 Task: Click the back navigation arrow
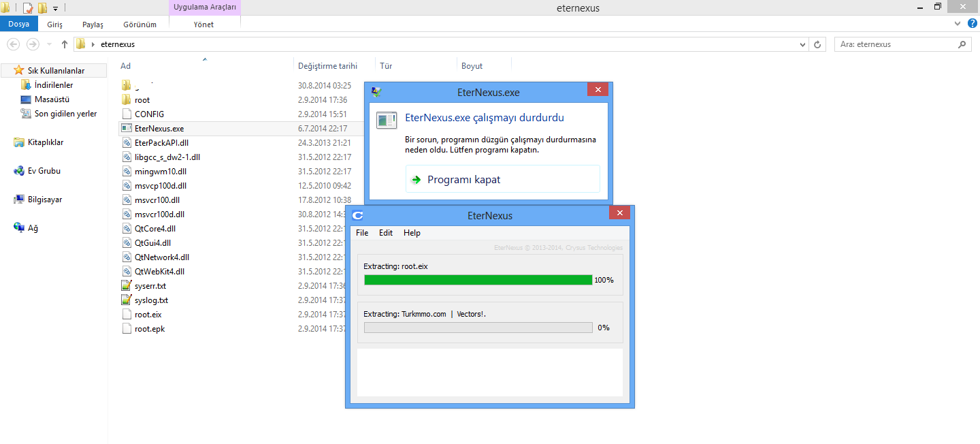pyautogui.click(x=13, y=44)
